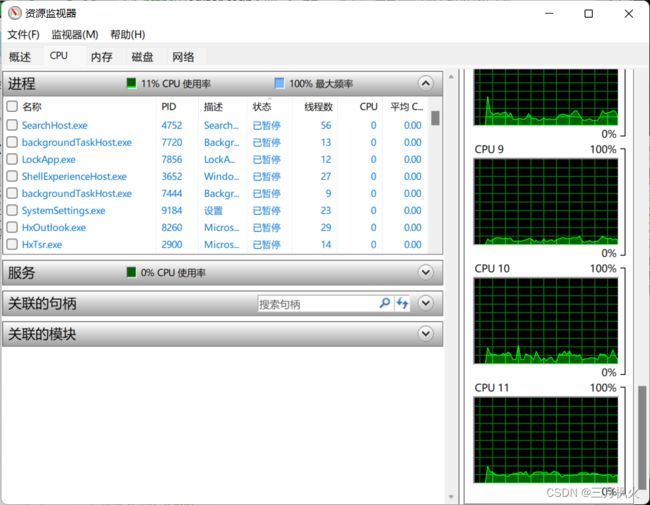Expand the 关联的句柄 section chevron

pos(426,303)
